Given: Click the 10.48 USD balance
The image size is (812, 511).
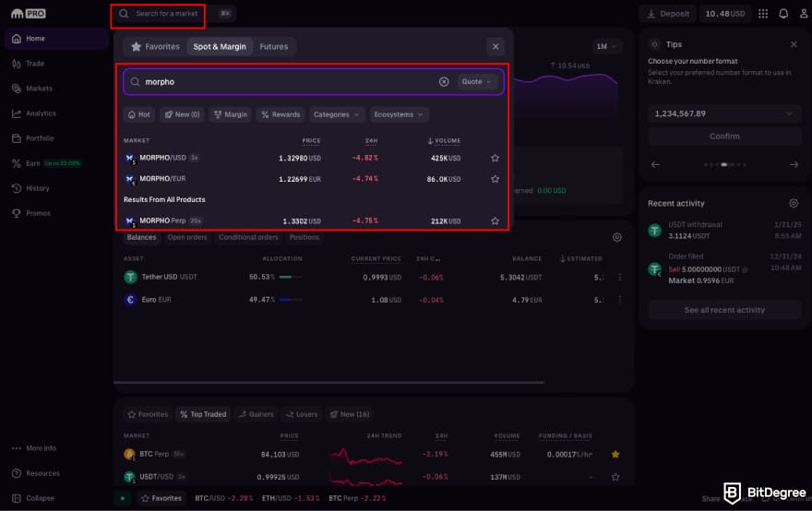Looking at the screenshot, I should pos(725,14).
